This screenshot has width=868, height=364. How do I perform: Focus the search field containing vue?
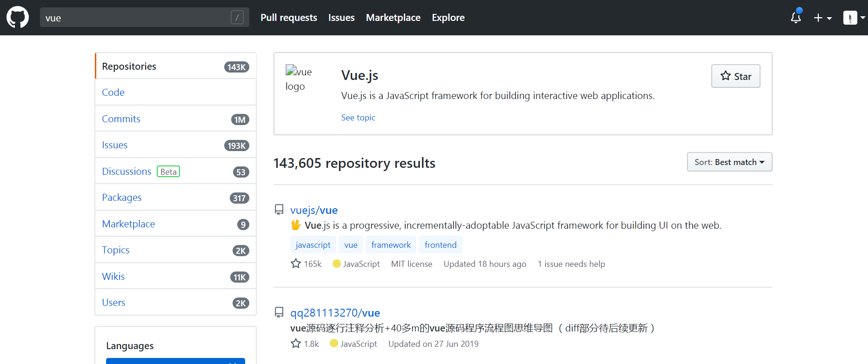pos(144,18)
